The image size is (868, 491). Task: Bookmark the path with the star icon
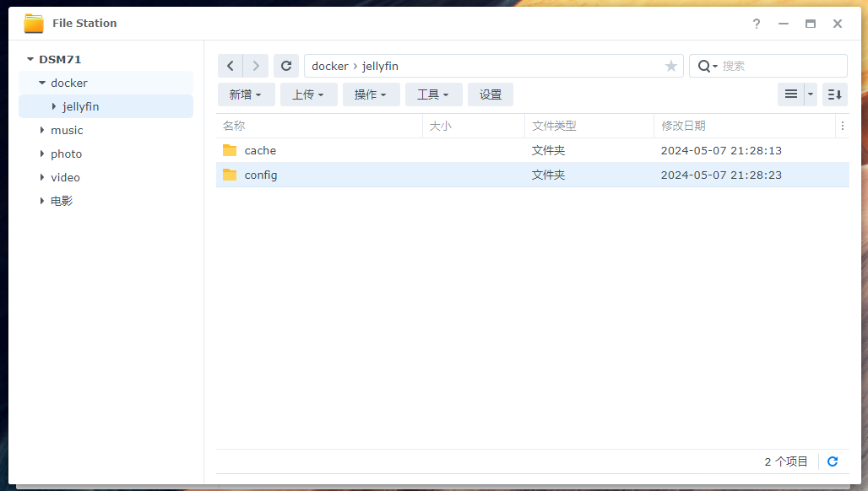coord(671,66)
